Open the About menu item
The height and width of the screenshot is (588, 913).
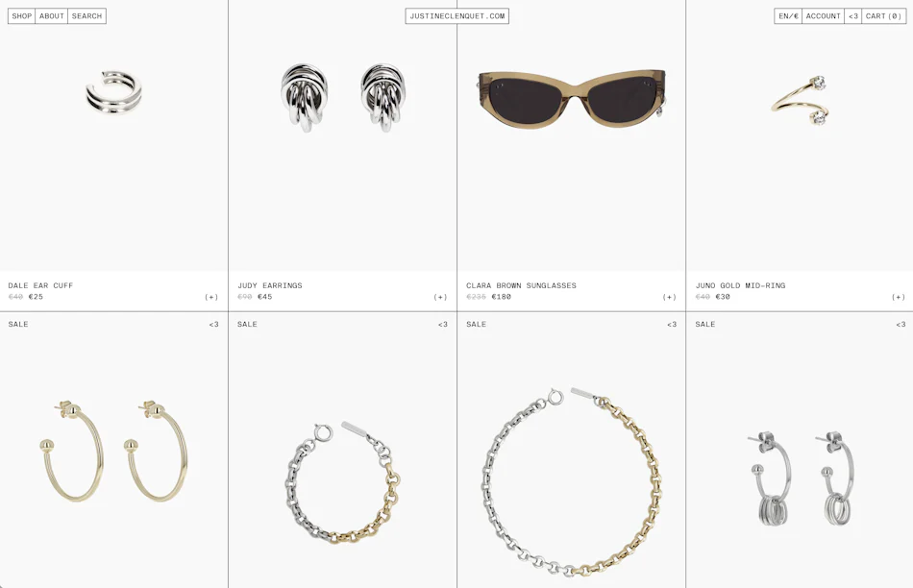pos(51,16)
